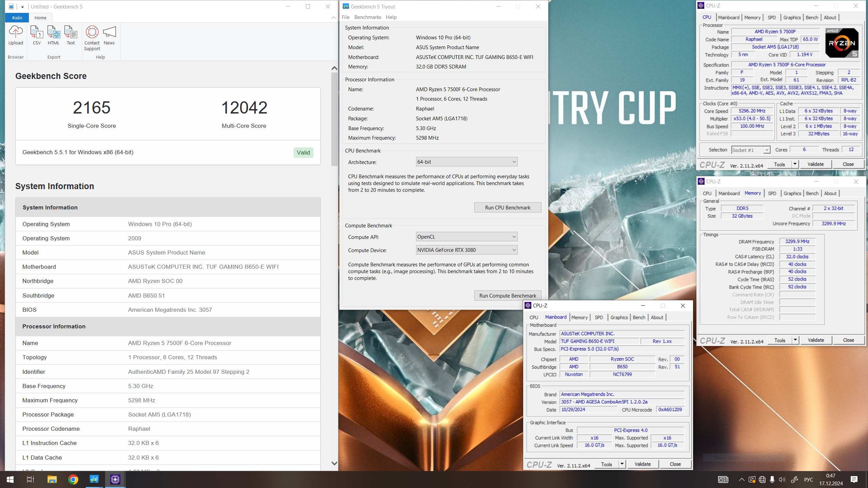
Task: Open About tab in top CPU-Z window
Action: click(830, 17)
